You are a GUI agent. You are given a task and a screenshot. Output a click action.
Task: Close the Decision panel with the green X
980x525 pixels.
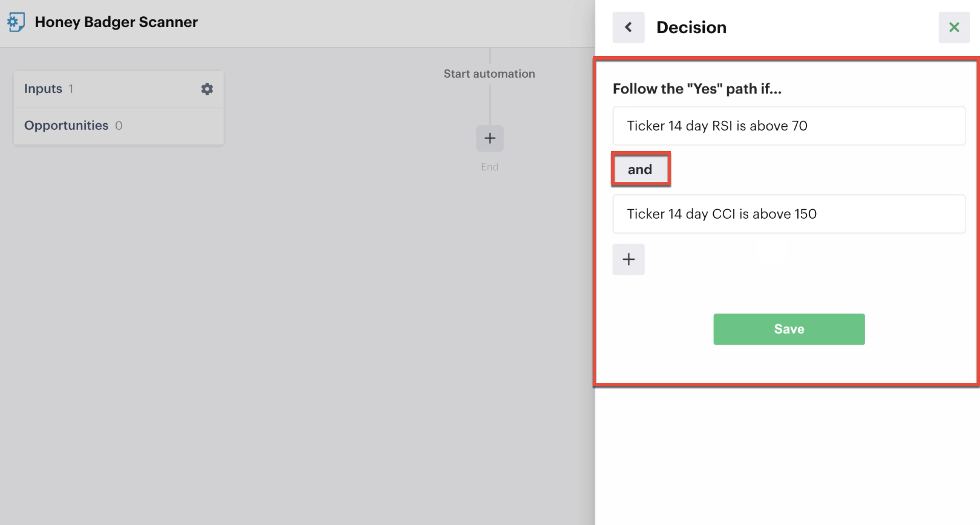coord(954,27)
